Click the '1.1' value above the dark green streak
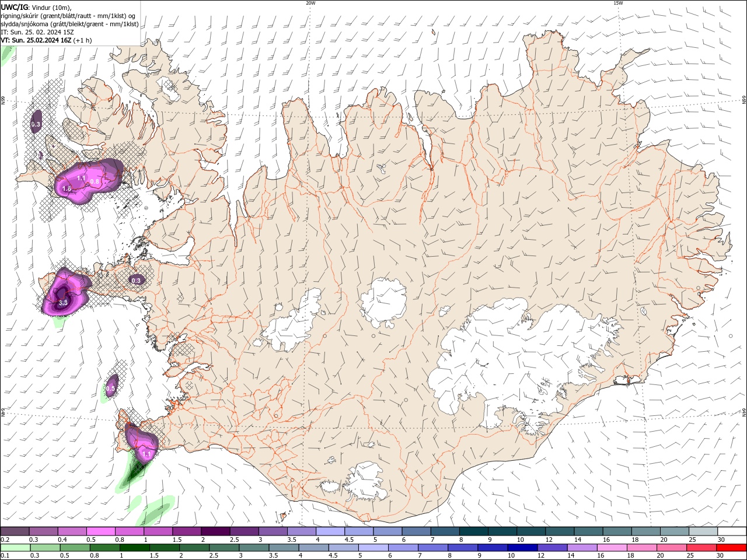This screenshot has height=560, width=747. click(146, 454)
